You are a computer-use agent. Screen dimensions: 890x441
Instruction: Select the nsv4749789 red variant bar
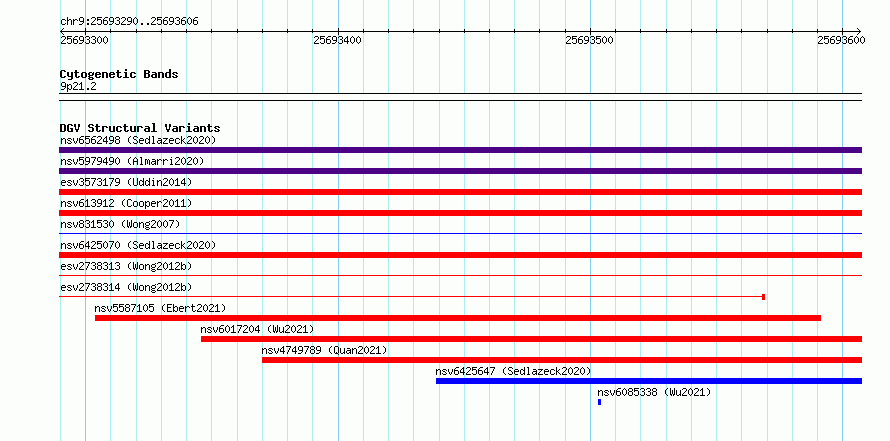click(x=562, y=360)
